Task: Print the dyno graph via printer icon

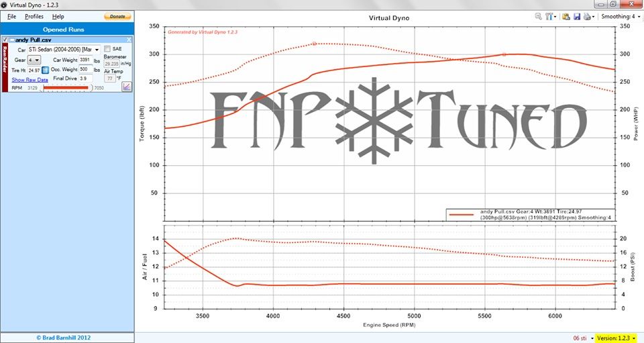Action: (x=588, y=16)
